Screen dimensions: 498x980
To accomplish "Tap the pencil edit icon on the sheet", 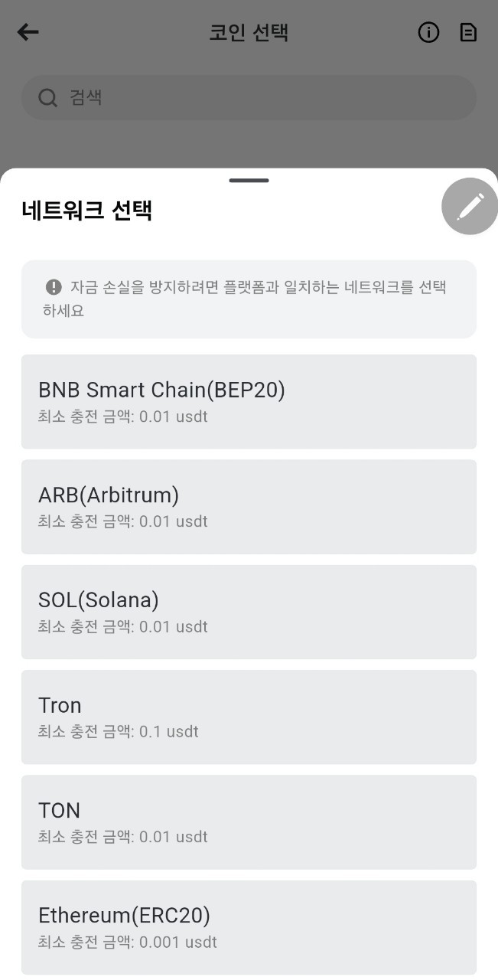I will point(469,206).
